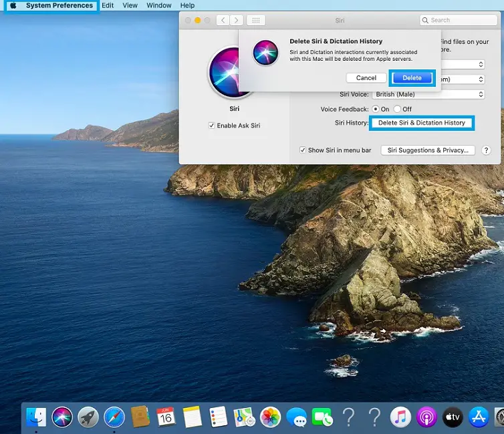Open Contacts book icon in Dock

[x=140, y=417]
